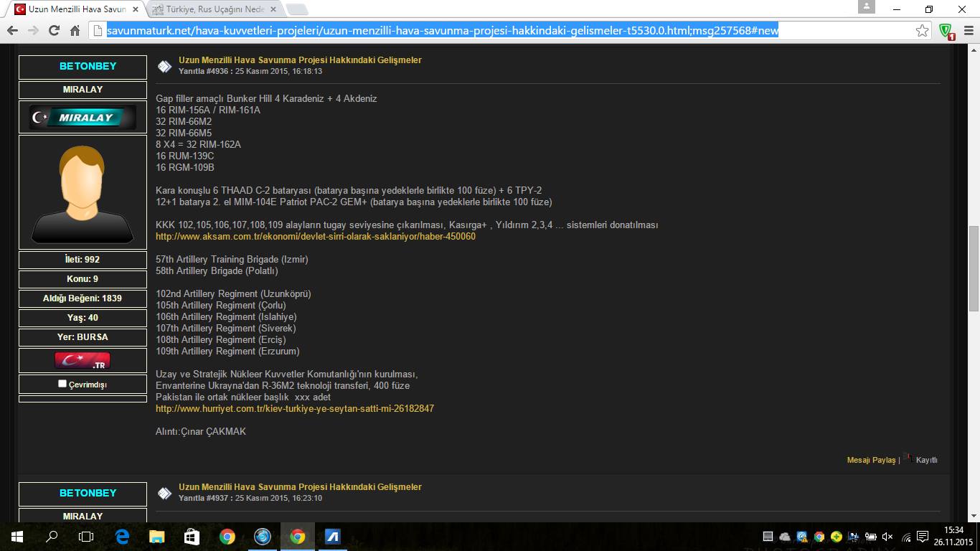Close the 'Türkiye, Rus Uçağını Nede' tab
This screenshot has height=551, width=980.
pyautogui.click(x=274, y=9)
